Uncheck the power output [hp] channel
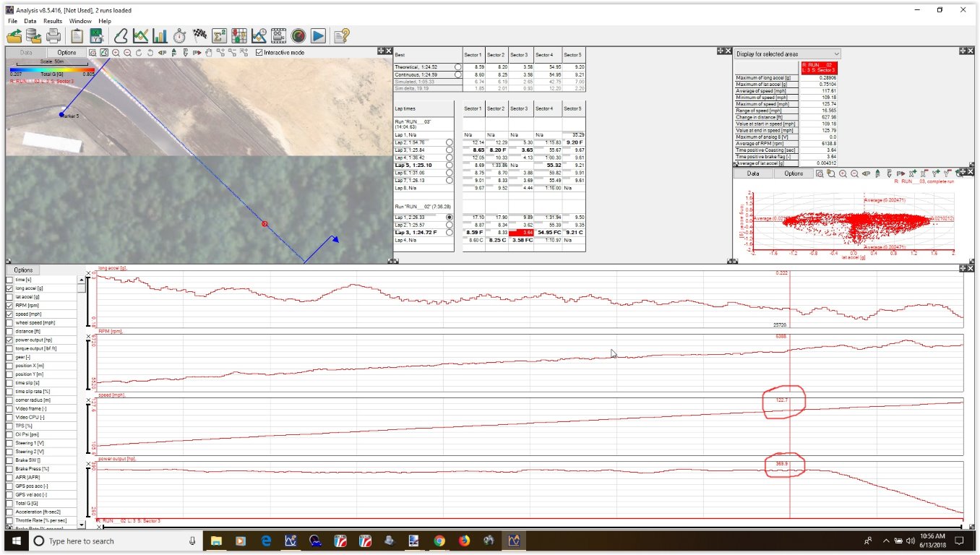Image resolution: width=980 pixels, height=555 pixels. [9, 340]
